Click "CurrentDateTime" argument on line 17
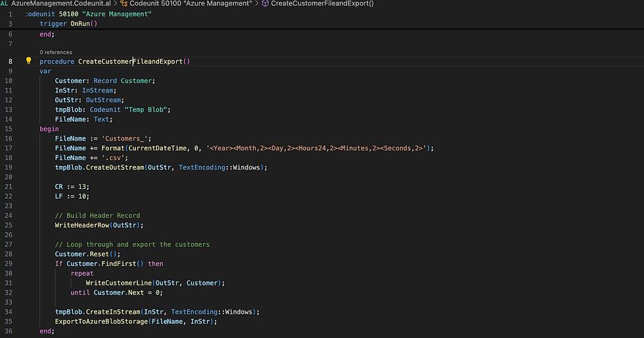 (157, 148)
